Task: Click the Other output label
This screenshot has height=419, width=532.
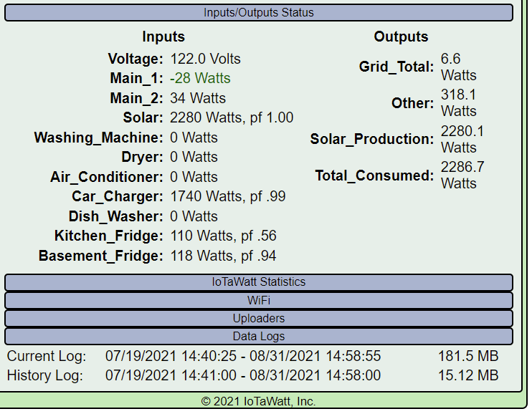Action: [413, 103]
